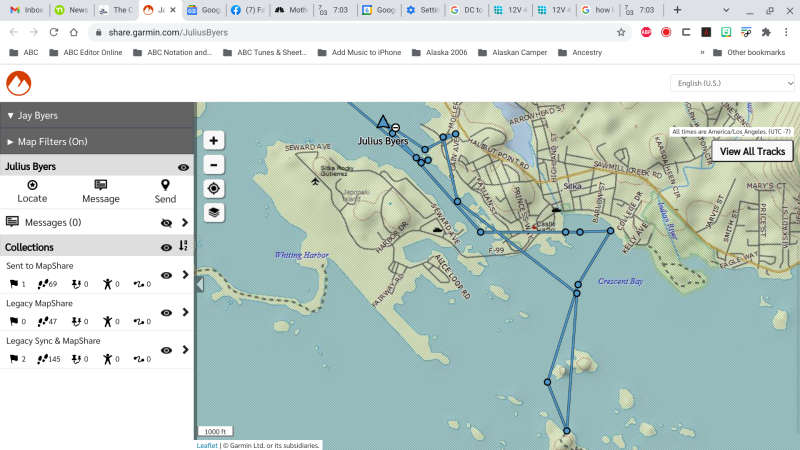
Task: Expand Sent to MapShare chevron
Action: (x=185, y=274)
